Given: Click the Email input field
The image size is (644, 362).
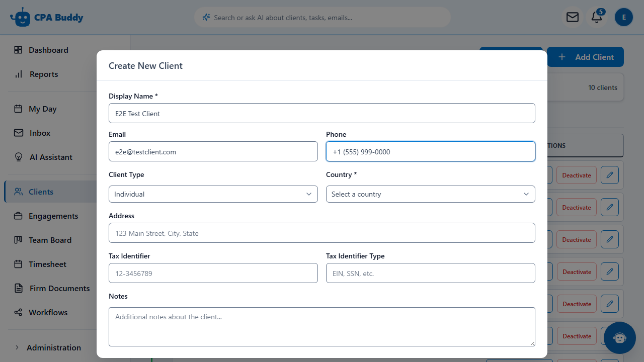Looking at the screenshot, I should click(x=213, y=151).
